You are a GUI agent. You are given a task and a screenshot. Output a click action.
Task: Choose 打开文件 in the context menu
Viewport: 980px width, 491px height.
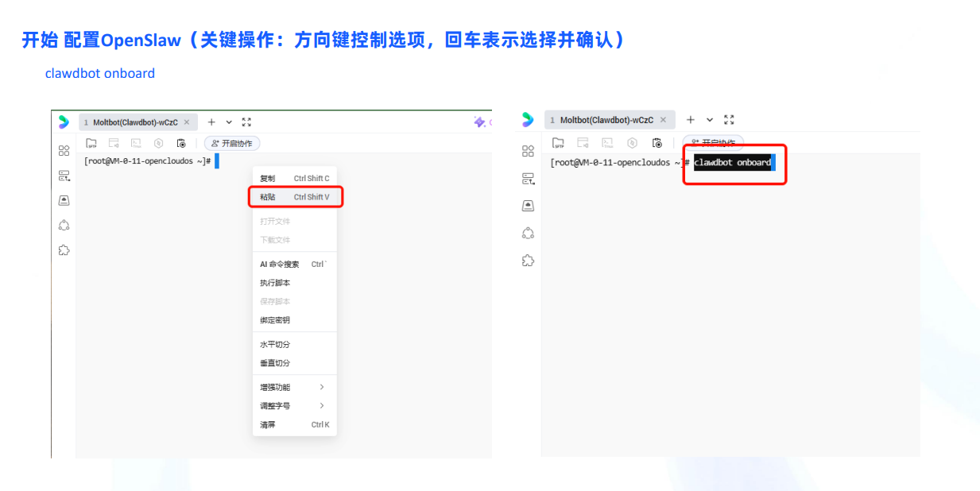(295, 221)
